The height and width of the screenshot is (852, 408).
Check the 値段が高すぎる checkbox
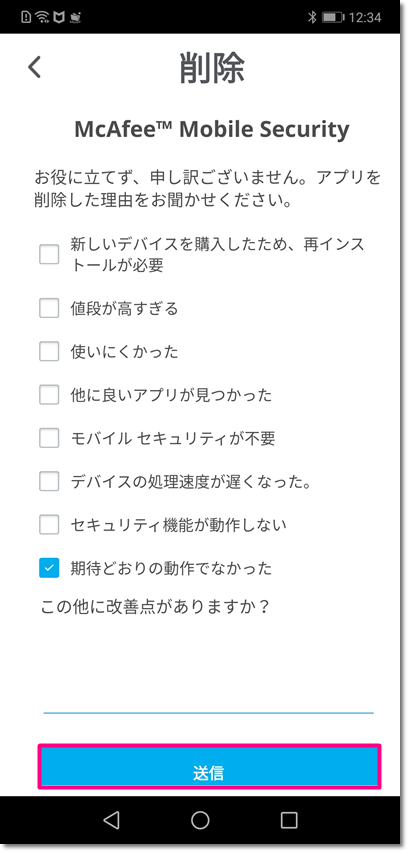(49, 309)
